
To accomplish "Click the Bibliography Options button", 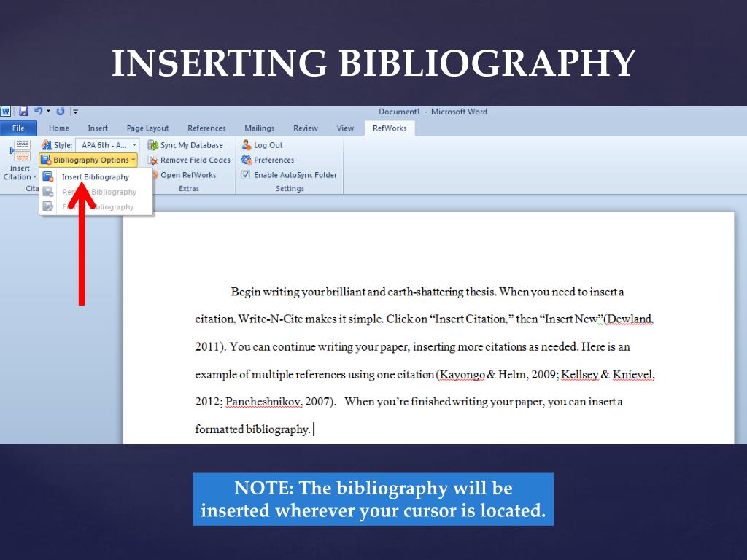I will tap(88, 160).
